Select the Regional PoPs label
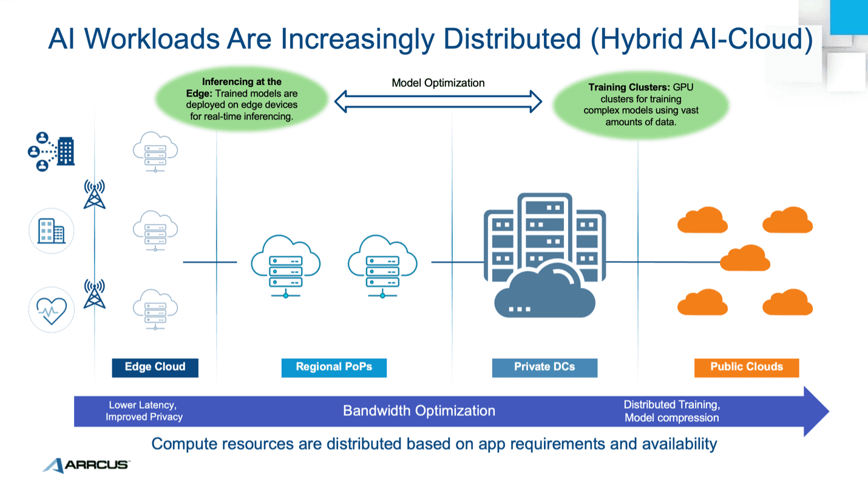The image size is (868, 493). coord(334,367)
